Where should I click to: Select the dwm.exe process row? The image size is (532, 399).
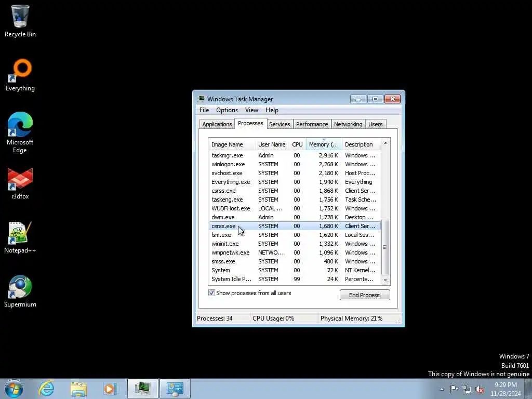pyautogui.click(x=295, y=217)
